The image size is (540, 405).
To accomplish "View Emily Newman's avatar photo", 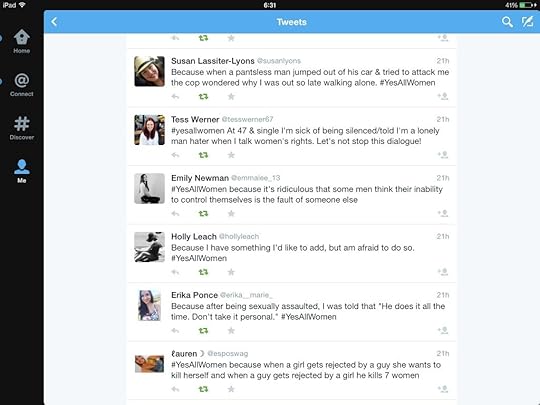I will [x=149, y=188].
